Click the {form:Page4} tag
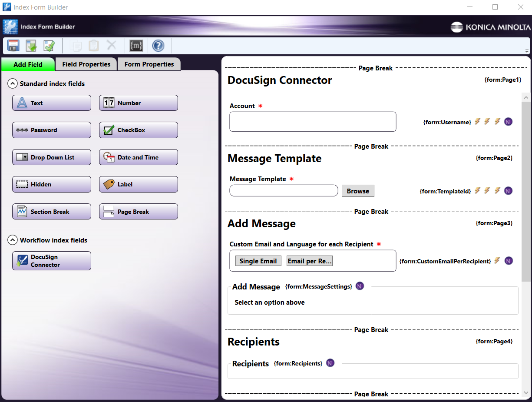The image size is (532, 402). [x=494, y=341]
